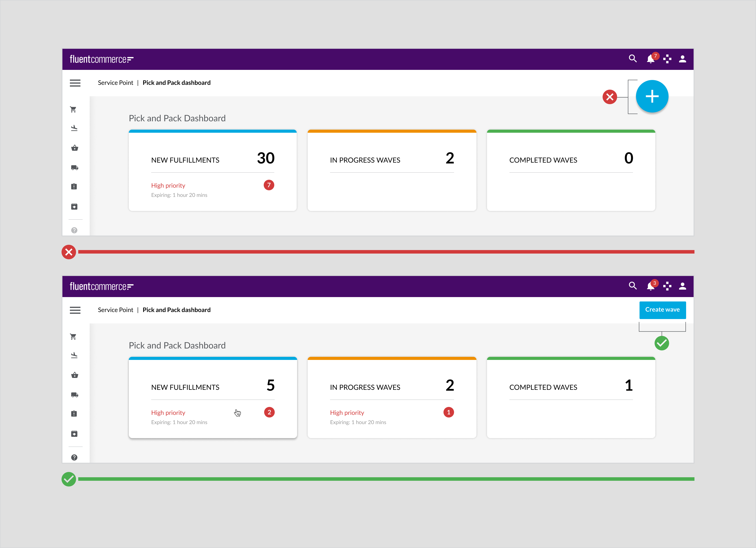
Task: Click delivery truck sidebar icon in lower dashboard
Action: [74, 395]
